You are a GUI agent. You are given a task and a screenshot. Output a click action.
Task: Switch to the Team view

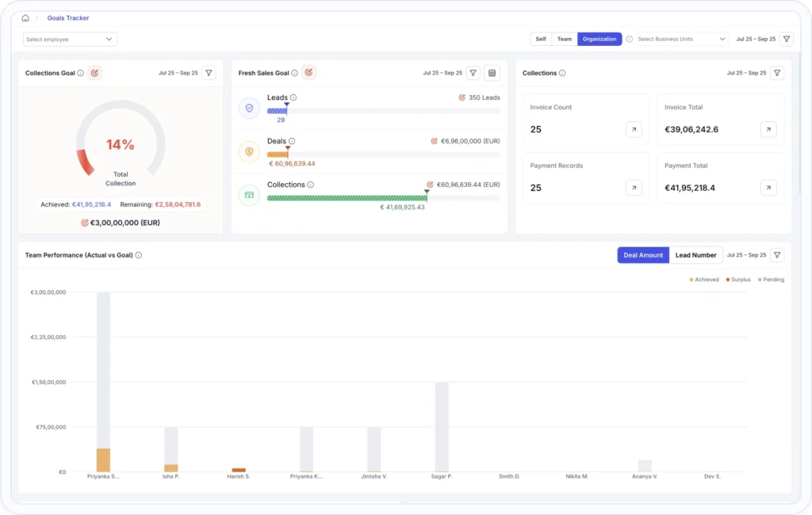(565, 38)
